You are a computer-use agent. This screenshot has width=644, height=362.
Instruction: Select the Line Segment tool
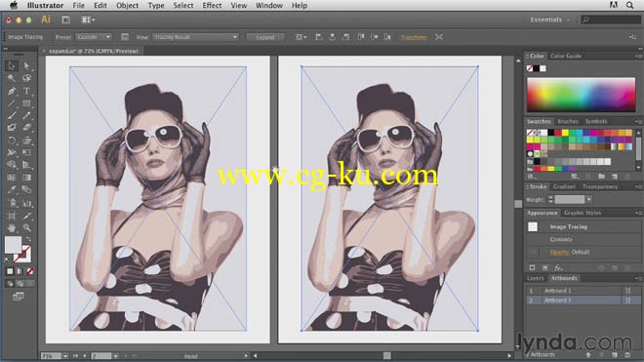pos(12,103)
